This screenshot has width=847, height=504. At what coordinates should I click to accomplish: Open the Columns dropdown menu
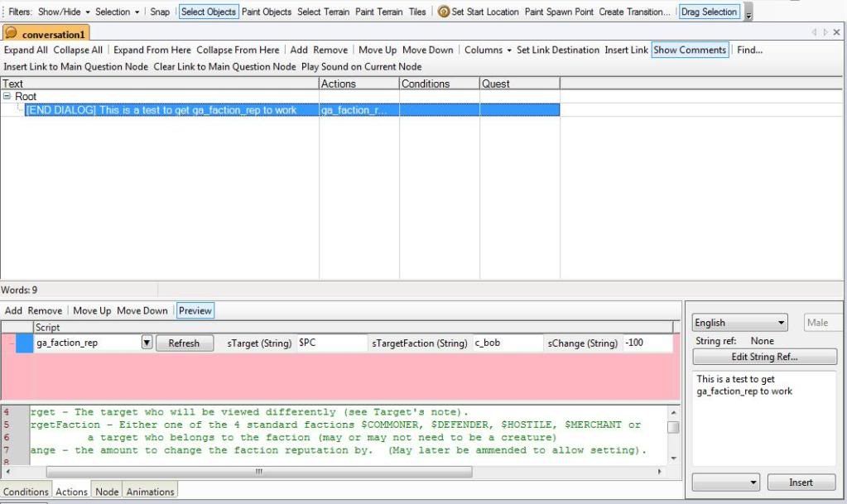coord(488,50)
